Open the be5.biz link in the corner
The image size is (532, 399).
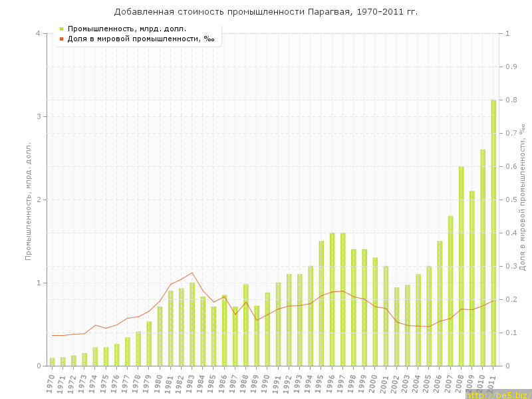point(497,394)
